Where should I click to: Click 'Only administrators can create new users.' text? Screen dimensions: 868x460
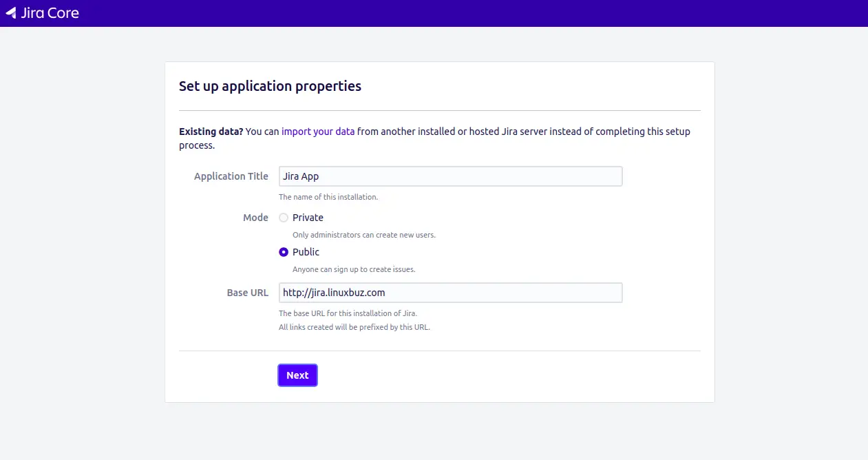(364, 235)
